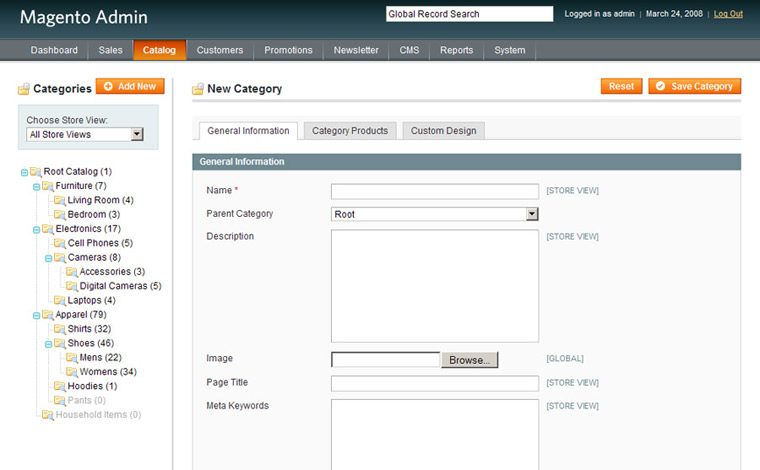The width and height of the screenshot is (760, 470).
Task: Click the Reset button
Action: click(621, 86)
